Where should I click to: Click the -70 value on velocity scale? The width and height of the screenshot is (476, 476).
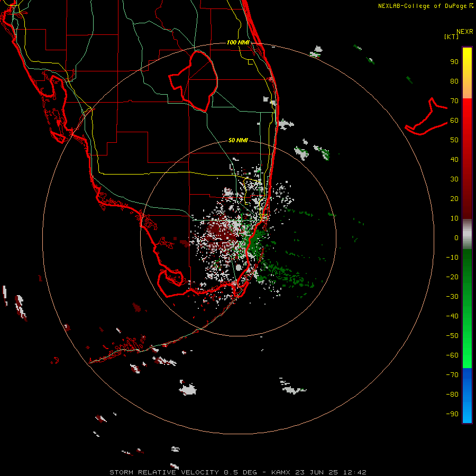tap(452, 375)
